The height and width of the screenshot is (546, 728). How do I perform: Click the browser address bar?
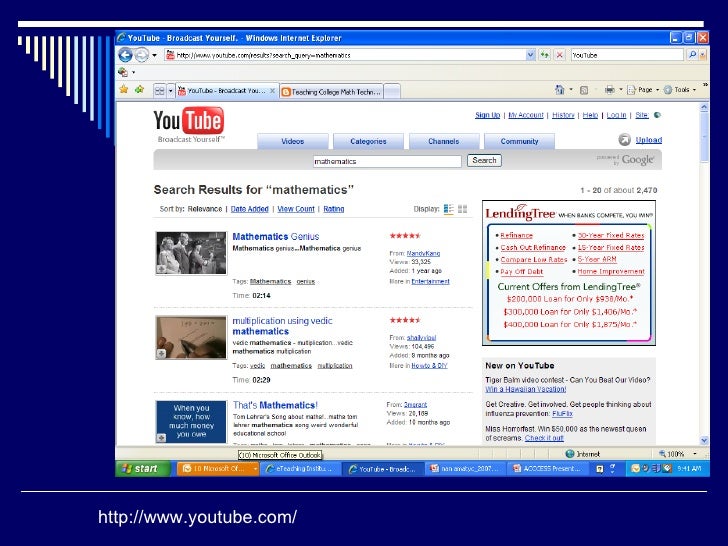click(346, 55)
